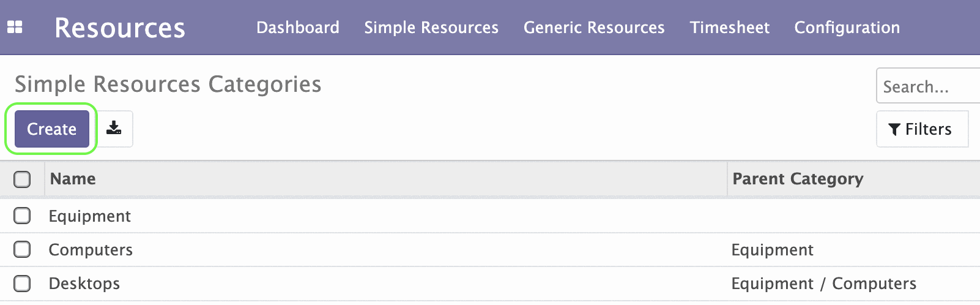Image resolution: width=980 pixels, height=305 pixels.
Task: Open the Generic Resources menu
Action: 593,28
